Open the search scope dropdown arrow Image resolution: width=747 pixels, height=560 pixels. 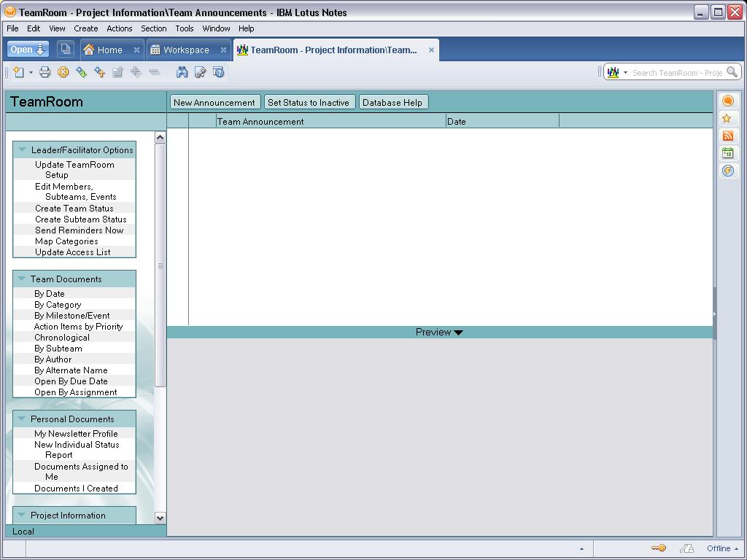coord(625,73)
